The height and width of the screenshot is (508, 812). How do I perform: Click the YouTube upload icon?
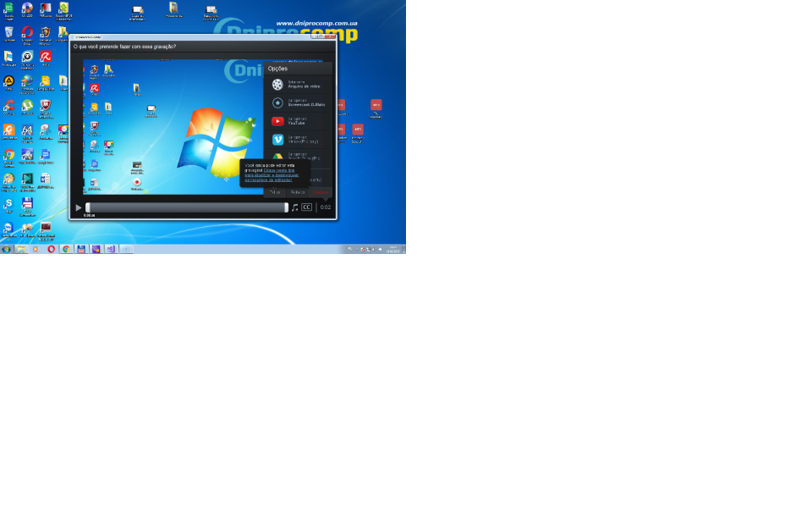pyautogui.click(x=277, y=121)
